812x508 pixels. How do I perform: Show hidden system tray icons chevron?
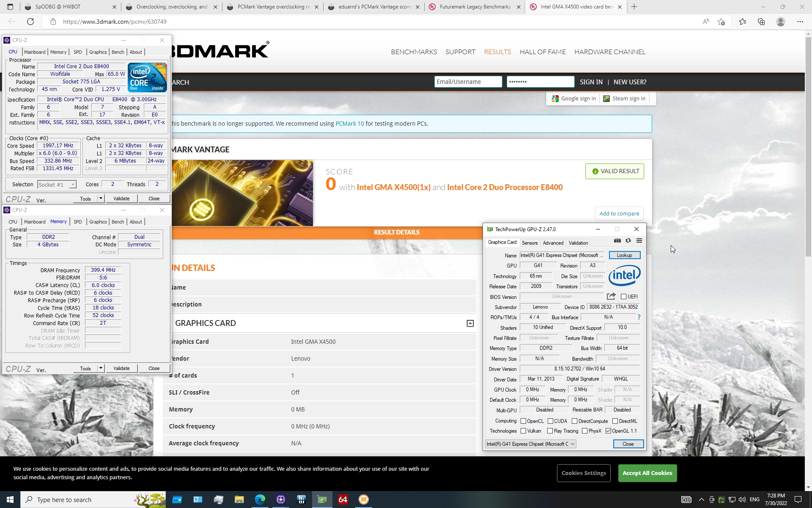[x=702, y=500]
